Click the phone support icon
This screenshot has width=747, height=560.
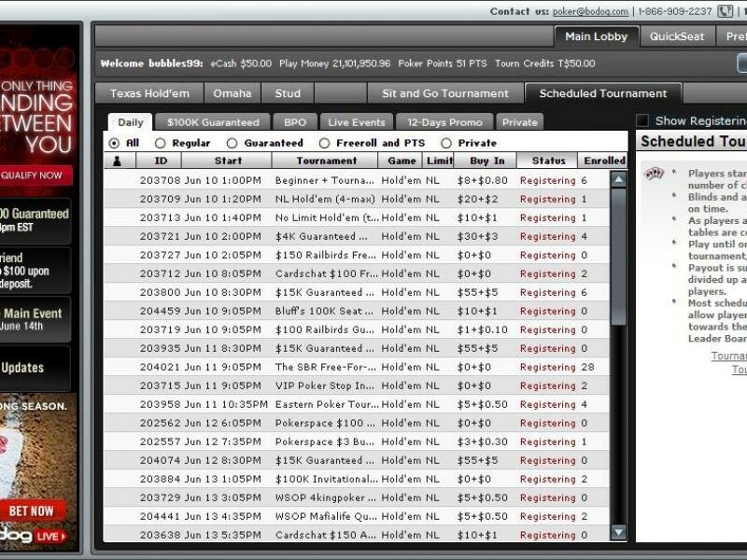coord(725,11)
